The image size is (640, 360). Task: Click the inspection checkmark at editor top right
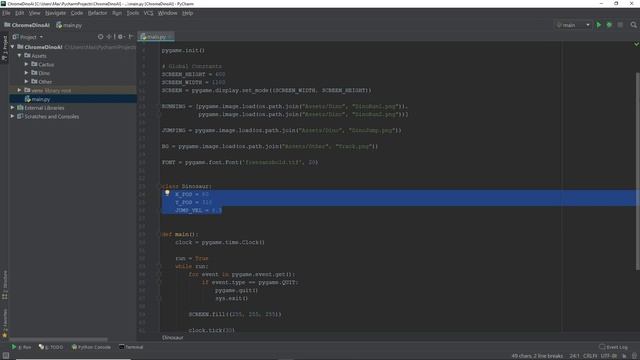coord(636,44)
